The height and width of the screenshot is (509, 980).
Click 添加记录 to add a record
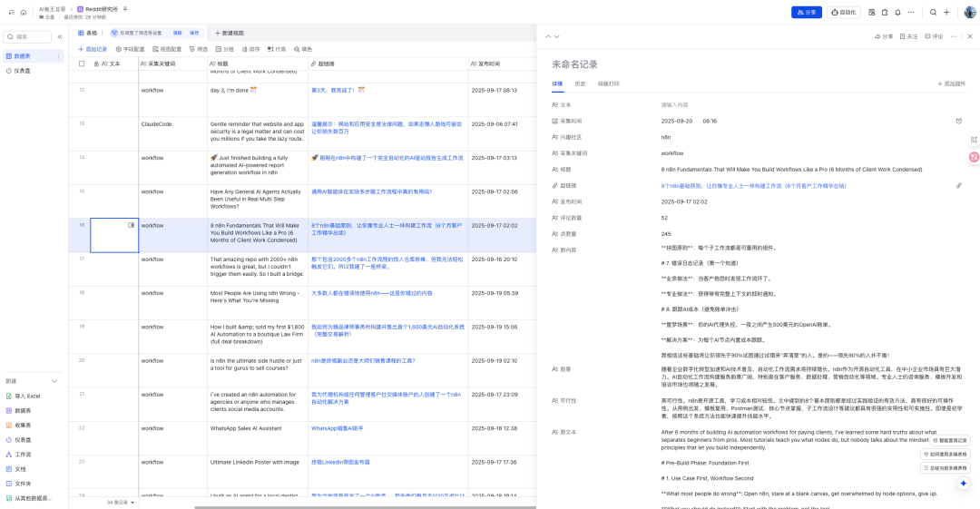[x=93, y=49]
